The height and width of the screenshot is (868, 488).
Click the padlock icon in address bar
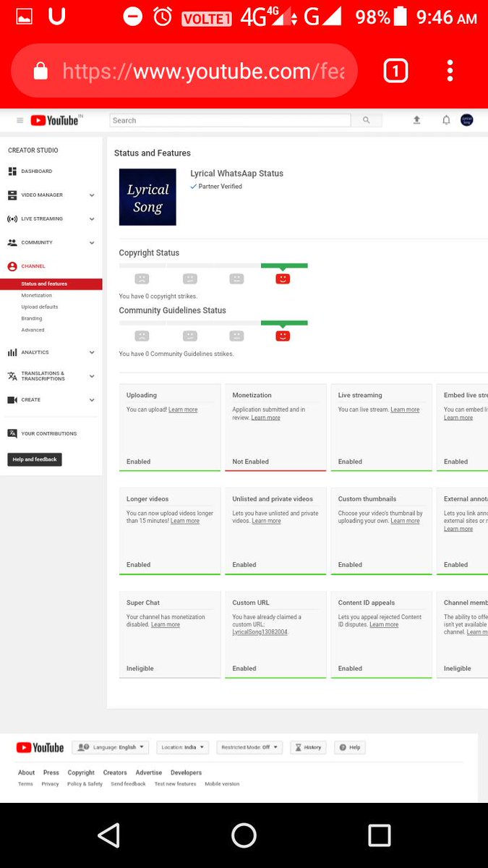tap(40, 71)
